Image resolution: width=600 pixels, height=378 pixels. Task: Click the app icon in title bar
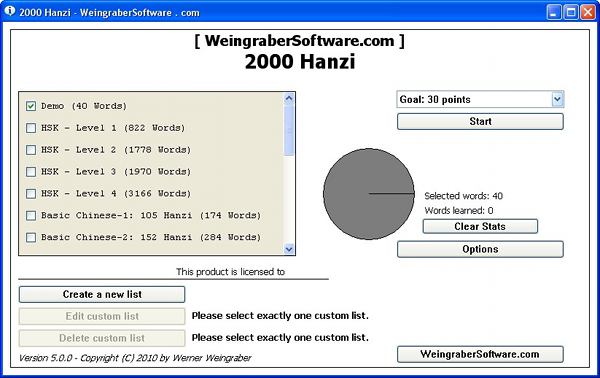click(10, 11)
